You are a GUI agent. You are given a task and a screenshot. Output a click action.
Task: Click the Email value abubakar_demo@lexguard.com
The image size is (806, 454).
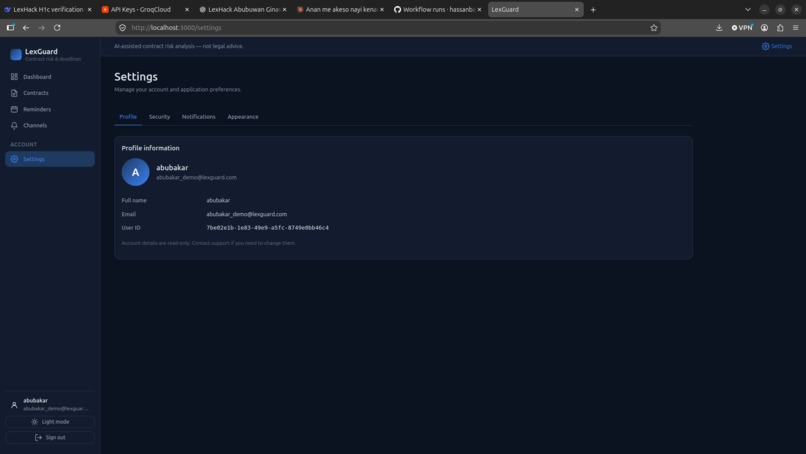pos(247,214)
